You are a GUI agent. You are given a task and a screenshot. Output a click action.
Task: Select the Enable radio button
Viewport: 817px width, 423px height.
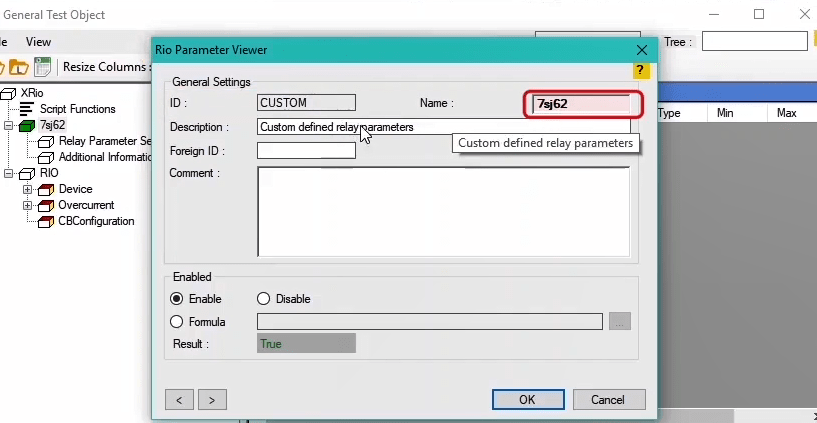[177, 299]
